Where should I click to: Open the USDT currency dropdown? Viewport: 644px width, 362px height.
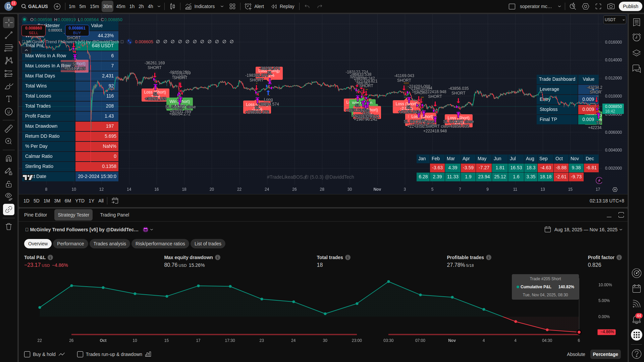coord(614,20)
